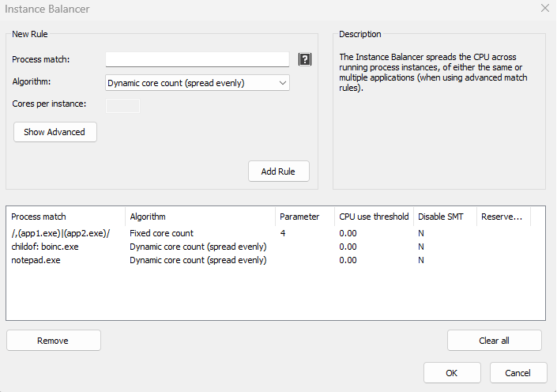This screenshot has height=392, width=557.
Task: Click the Algorithm column header
Action: tap(199, 217)
